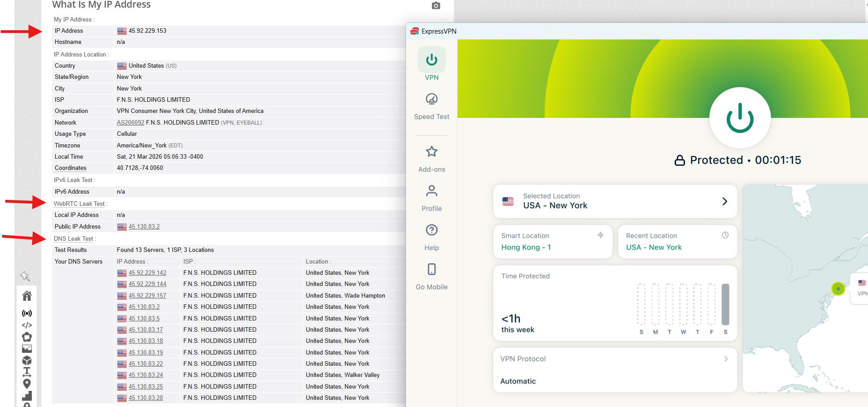This screenshot has height=407, width=868.
Task: Click Protected status text in ExpressVPN
Action: click(x=716, y=160)
